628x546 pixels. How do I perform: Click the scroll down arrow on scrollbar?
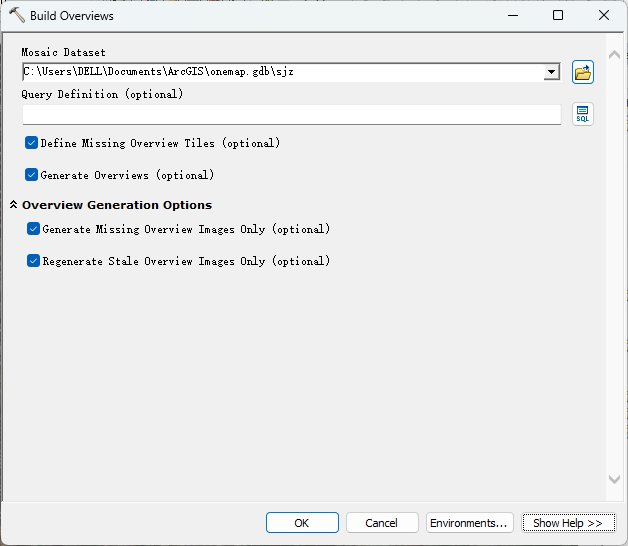point(614,479)
